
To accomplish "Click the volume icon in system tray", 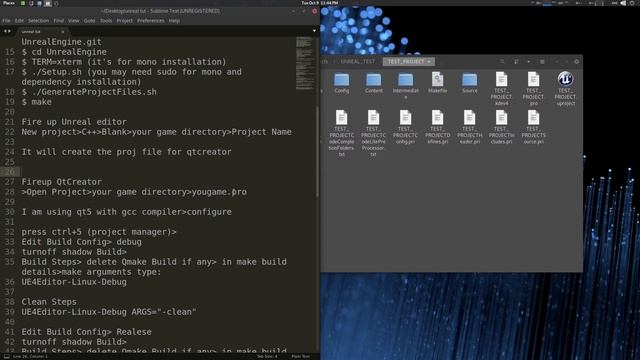I will coord(623,3).
